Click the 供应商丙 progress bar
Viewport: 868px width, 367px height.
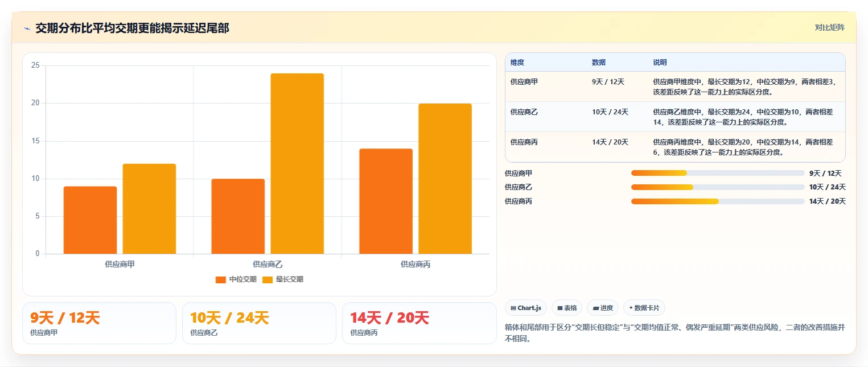(718, 201)
